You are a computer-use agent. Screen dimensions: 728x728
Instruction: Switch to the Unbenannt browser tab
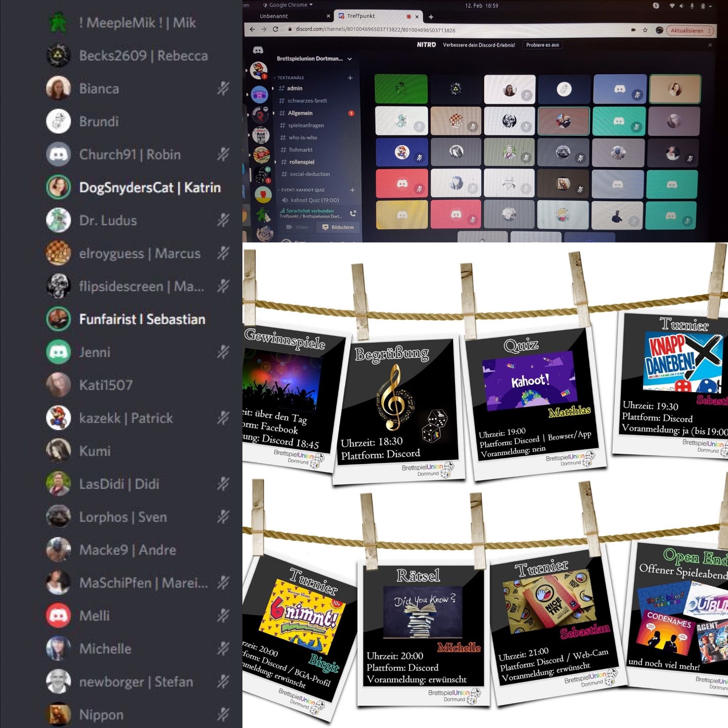coord(274,16)
